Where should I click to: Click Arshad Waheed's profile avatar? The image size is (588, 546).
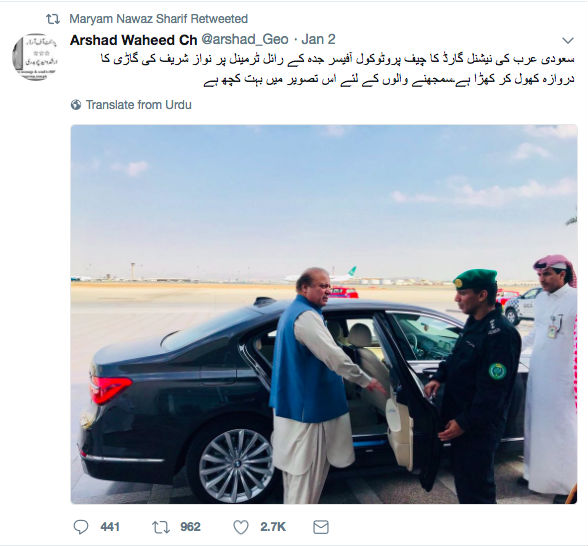point(35,56)
